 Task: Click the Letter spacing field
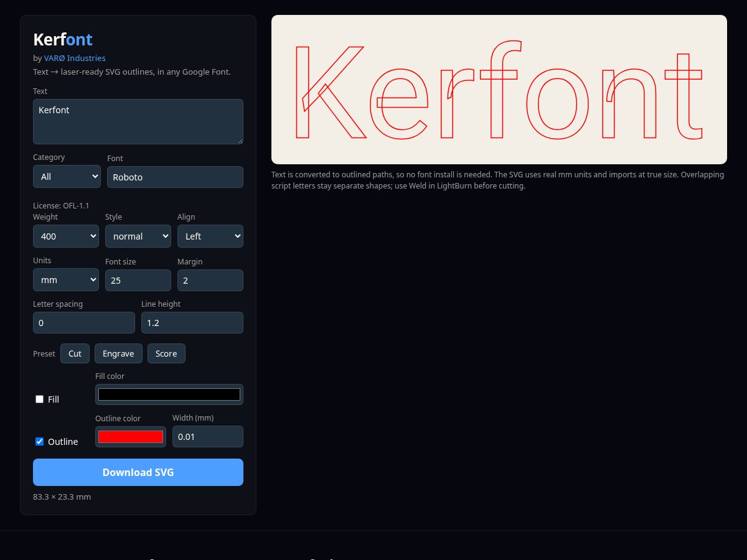point(84,322)
